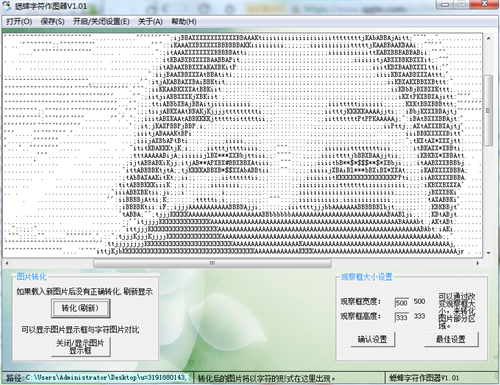Viewport: 500px width, 385px height.
Task: Open the 帮助(H) menu
Action: [x=184, y=22]
